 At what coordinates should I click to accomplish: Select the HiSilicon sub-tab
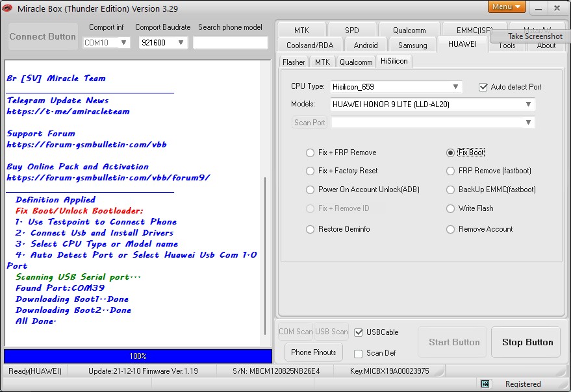(x=394, y=61)
